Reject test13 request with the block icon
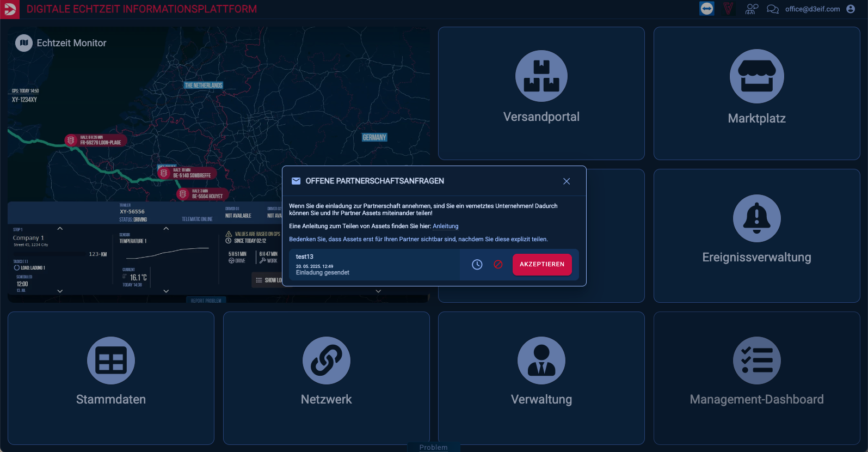The width and height of the screenshot is (868, 452). [498, 265]
